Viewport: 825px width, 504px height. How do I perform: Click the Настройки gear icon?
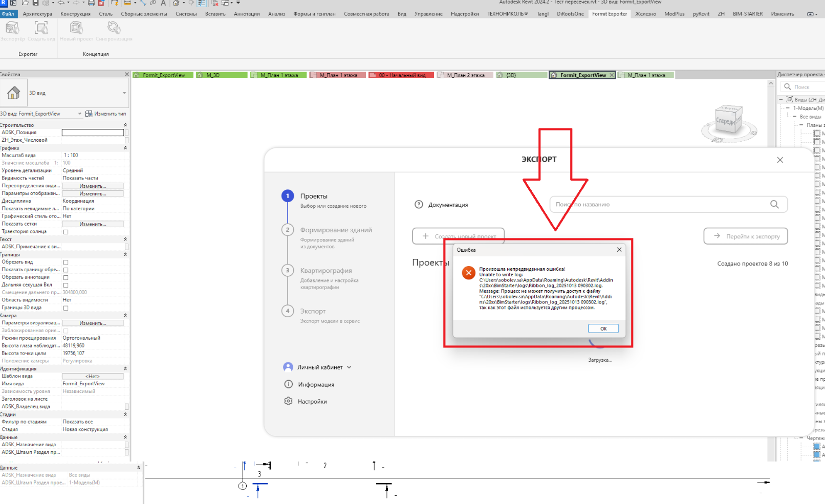tap(289, 401)
